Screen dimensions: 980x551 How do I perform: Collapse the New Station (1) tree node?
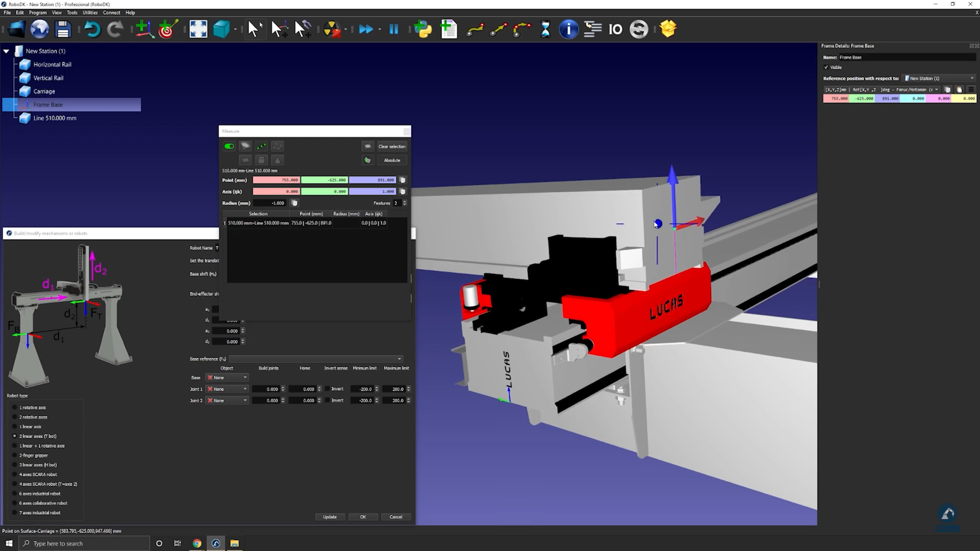point(6,51)
